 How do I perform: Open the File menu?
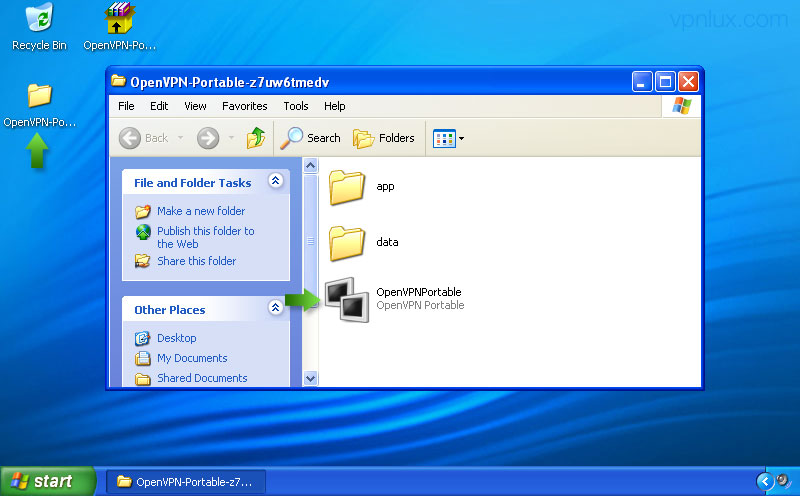(x=126, y=106)
